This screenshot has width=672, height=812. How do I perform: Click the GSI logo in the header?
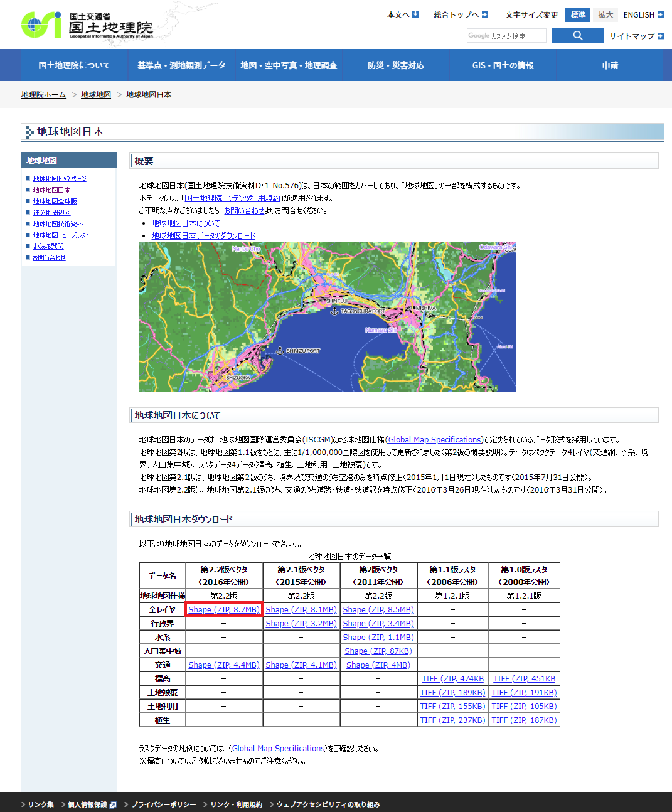click(x=87, y=25)
